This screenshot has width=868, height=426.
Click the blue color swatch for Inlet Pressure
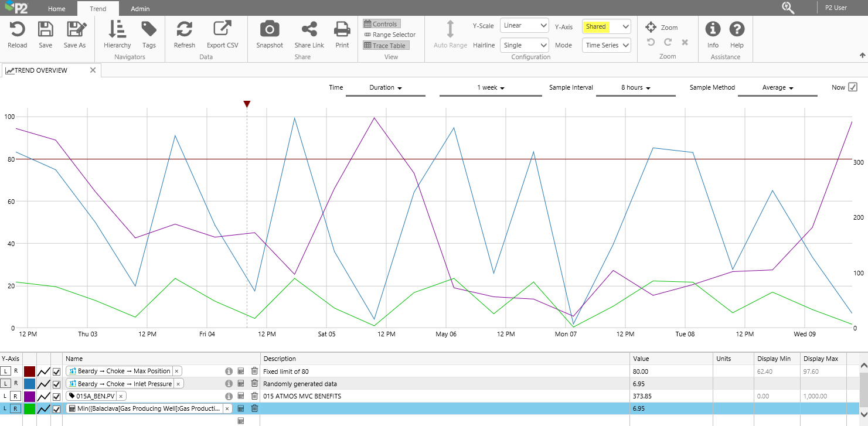[x=30, y=384]
